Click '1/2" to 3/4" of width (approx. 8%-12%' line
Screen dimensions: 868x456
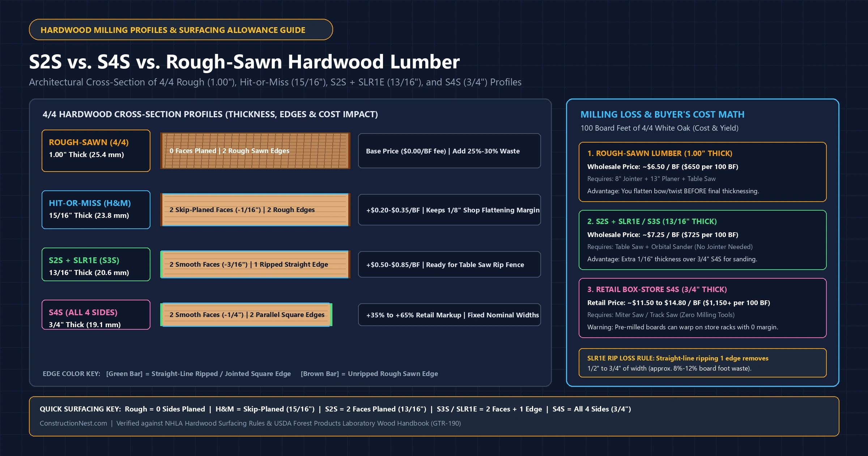[669, 368]
